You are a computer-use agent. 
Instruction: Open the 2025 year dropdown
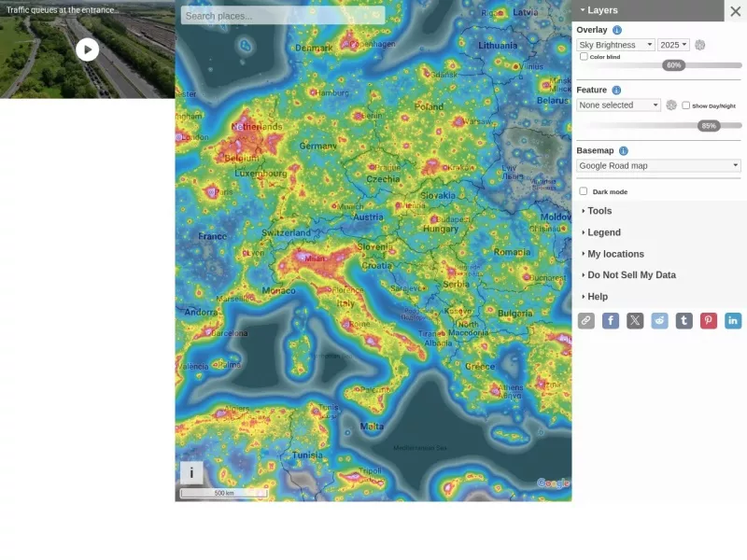click(x=673, y=45)
